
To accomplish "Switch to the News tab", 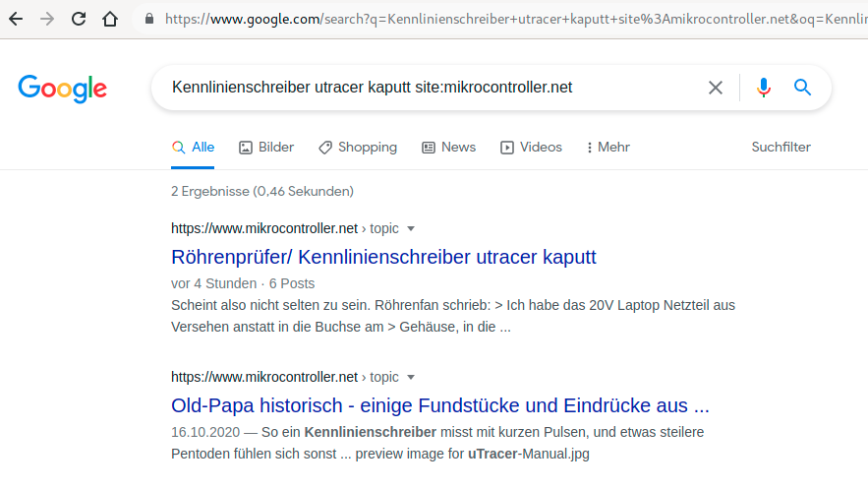I will click(449, 147).
